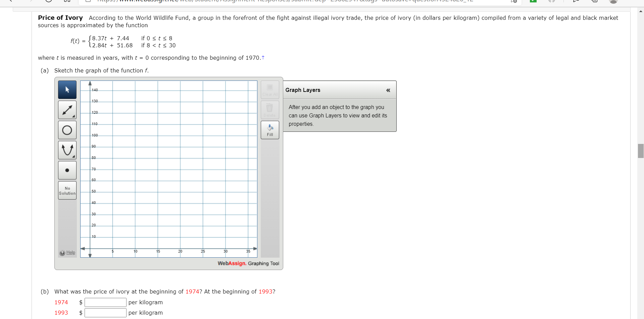The image size is (644, 319).
Task: Collapse the Graph Layers panel
Action: 388,90
